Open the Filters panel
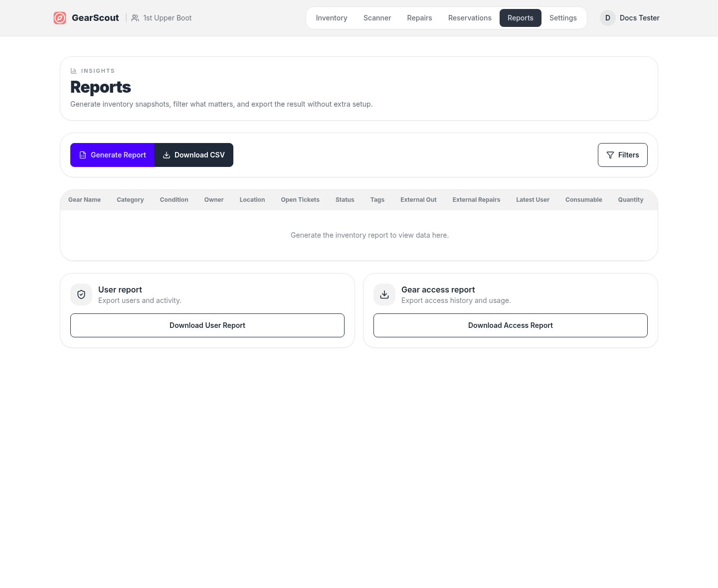This screenshot has height=588, width=718. 622,155
